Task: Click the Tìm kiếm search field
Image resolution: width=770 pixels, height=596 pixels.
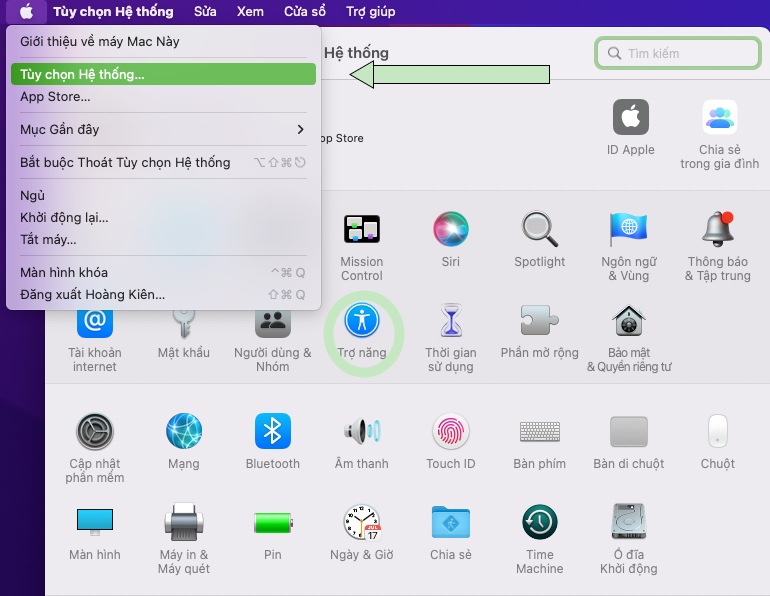Action: [678, 53]
